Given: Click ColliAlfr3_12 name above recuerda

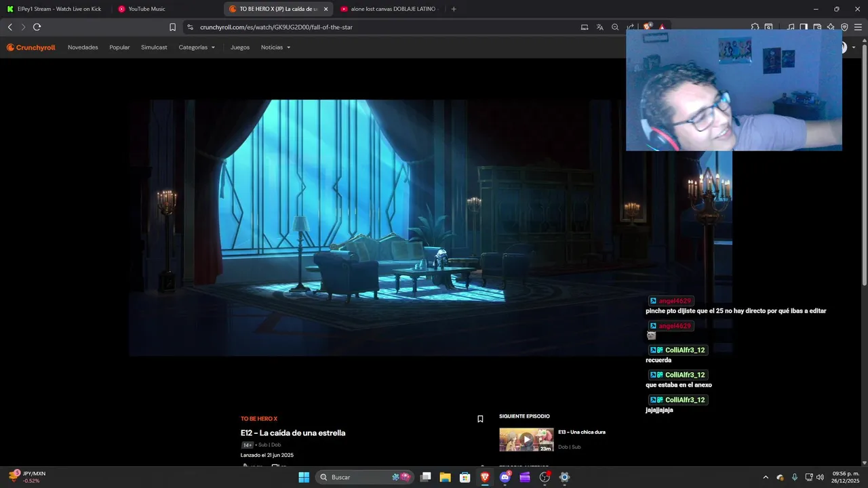Looking at the screenshot, I should click(x=685, y=350).
